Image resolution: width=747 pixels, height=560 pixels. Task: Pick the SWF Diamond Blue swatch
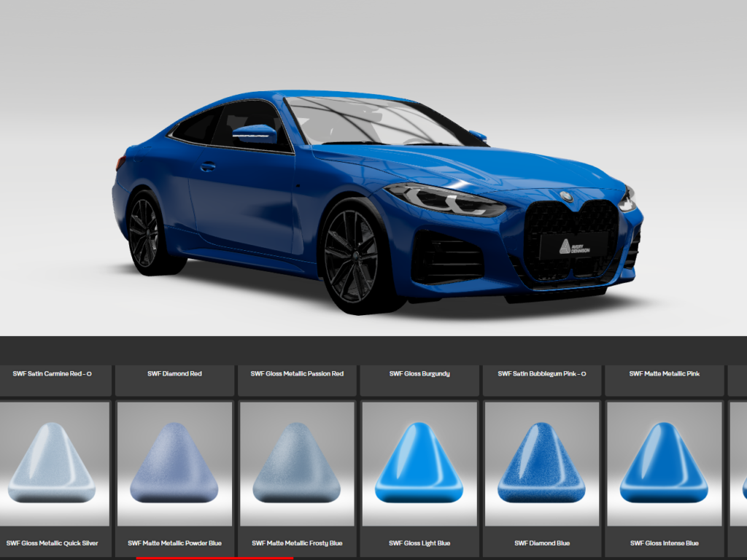click(542, 463)
